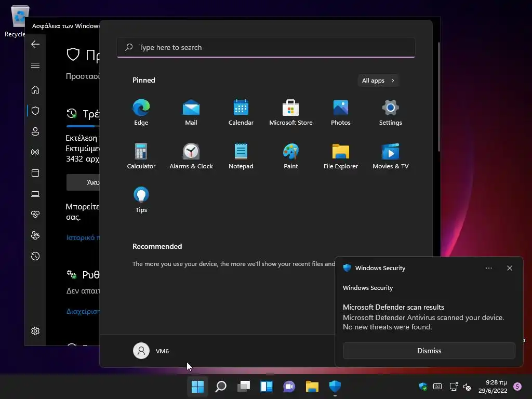Click the Ιστορικό link in Windows Security
The image size is (532, 399).
[83, 237]
